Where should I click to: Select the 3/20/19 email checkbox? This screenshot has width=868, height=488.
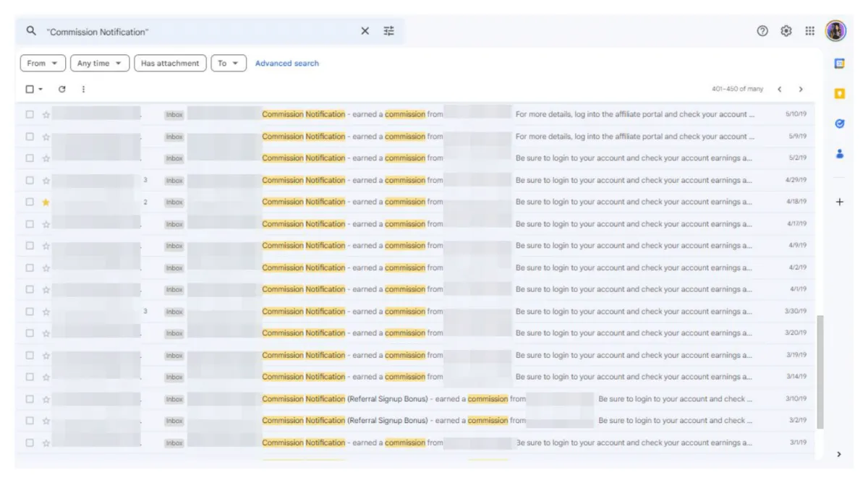30,333
